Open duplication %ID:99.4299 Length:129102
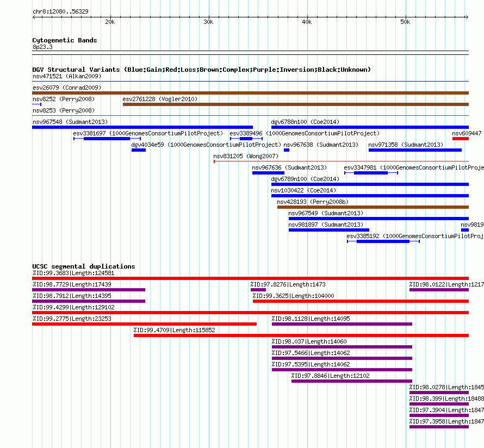Image resolution: width=484 pixels, height=448 pixels. point(250,313)
